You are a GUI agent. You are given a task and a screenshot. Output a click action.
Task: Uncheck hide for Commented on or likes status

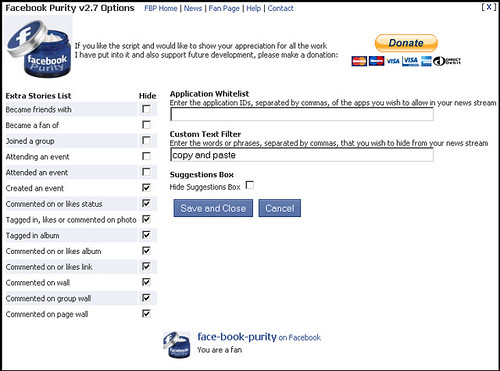[x=146, y=203]
